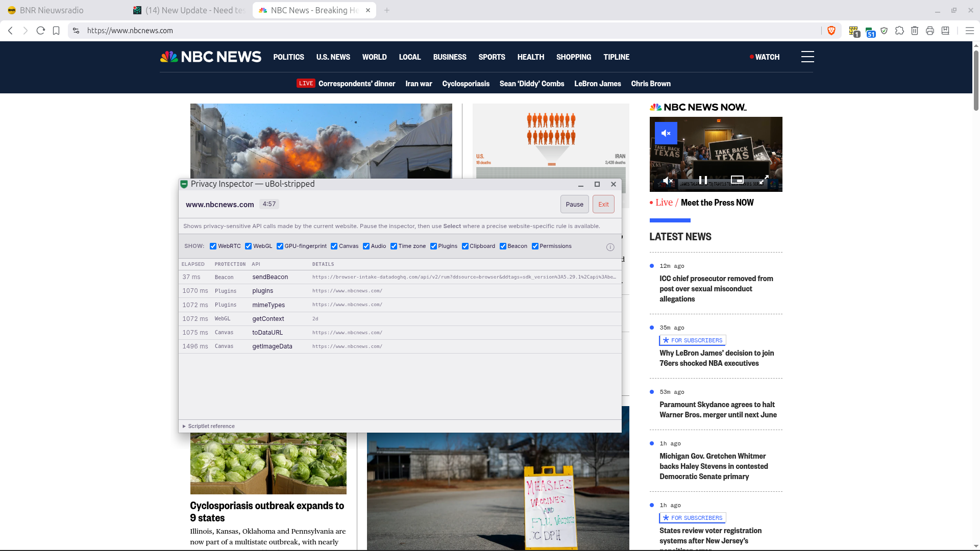Minimize the Privacy Inspector window
Screen dimensions: 980x551
[581, 185]
